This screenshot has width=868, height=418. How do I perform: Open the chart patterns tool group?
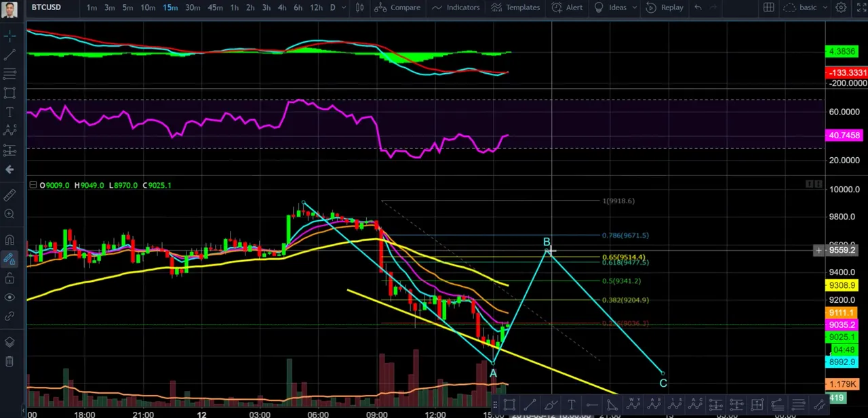pyautogui.click(x=9, y=131)
